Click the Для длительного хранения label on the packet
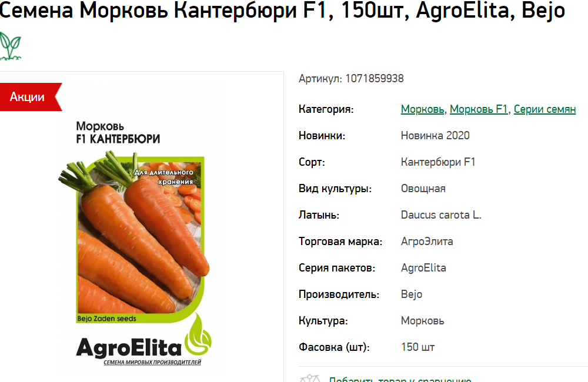Image resolution: width=588 pixels, height=382 pixels. click(164, 177)
